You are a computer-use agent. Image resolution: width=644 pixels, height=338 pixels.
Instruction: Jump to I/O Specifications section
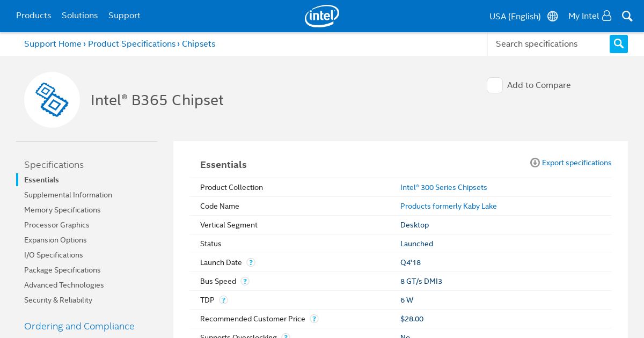pos(54,255)
